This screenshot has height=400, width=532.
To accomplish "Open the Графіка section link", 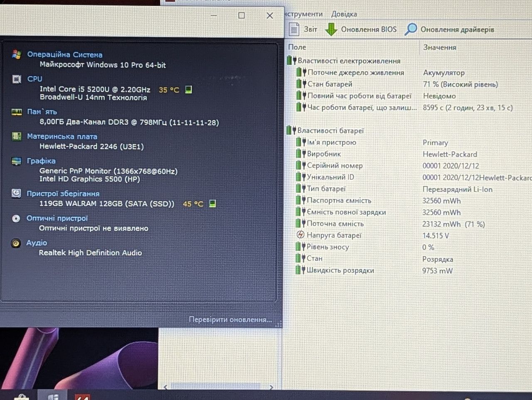I will point(41,161).
